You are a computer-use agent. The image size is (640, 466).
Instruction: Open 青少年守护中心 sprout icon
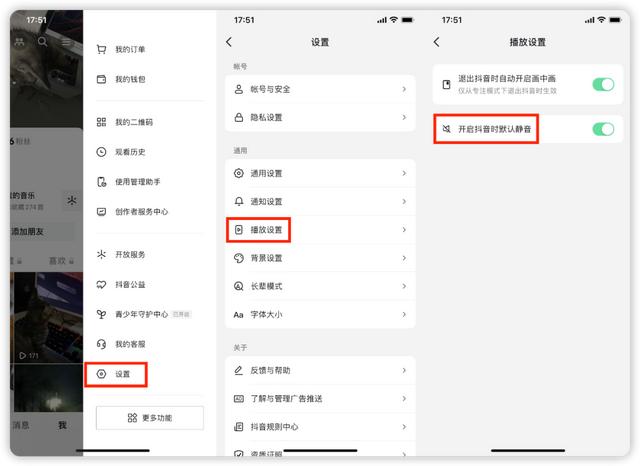[x=101, y=314]
